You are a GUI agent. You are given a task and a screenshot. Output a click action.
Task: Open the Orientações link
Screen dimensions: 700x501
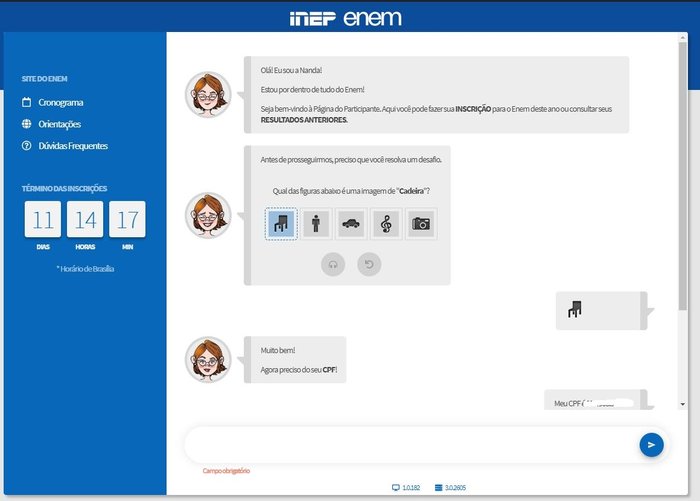tap(59, 124)
